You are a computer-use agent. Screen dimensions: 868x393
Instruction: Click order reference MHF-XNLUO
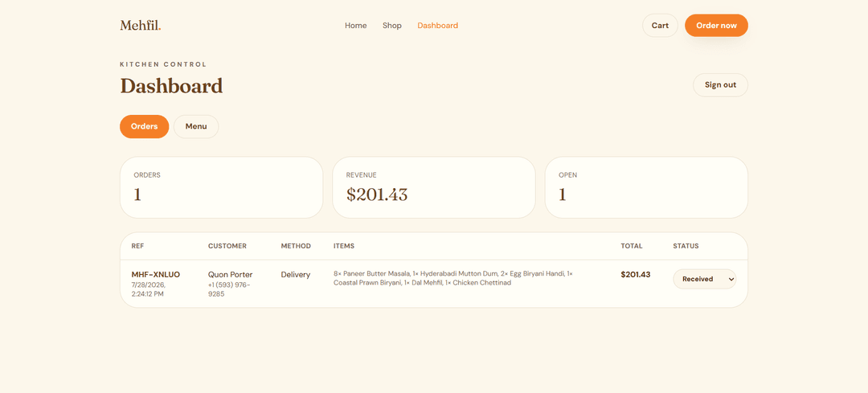tap(156, 275)
